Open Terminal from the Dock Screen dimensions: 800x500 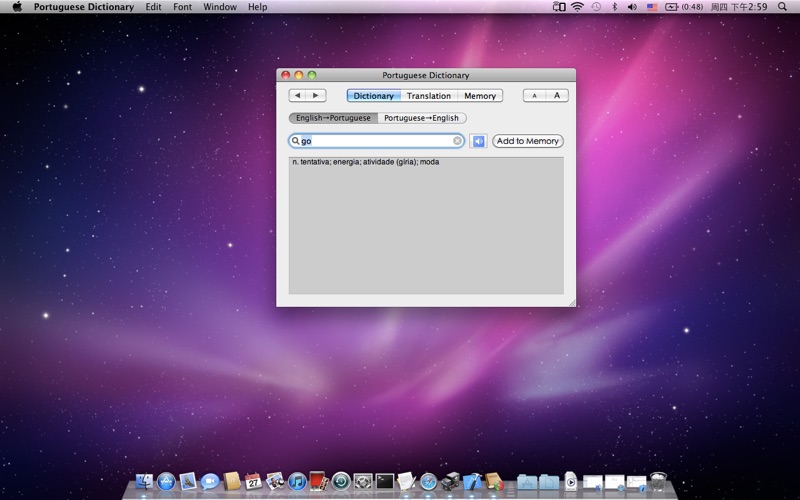385,481
